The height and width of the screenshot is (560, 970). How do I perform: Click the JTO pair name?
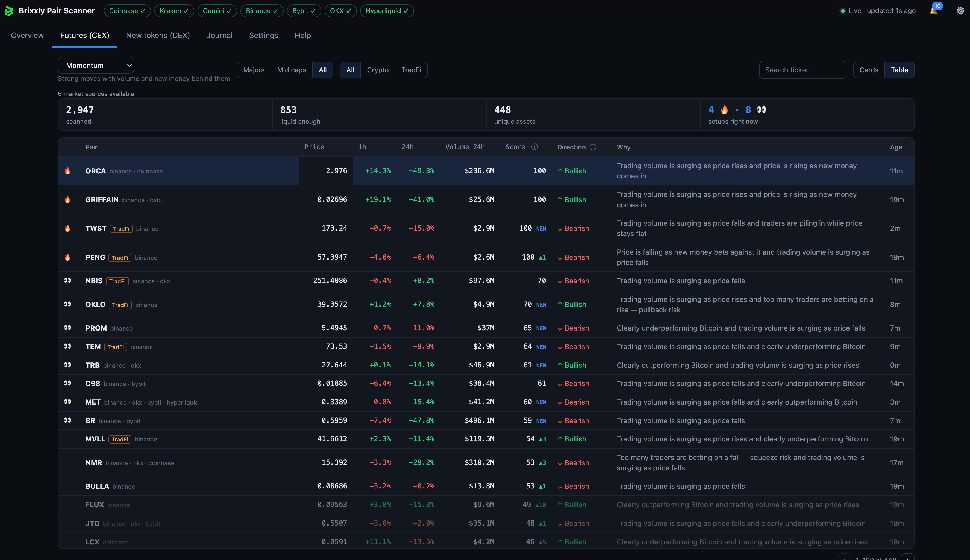tap(92, 523)
